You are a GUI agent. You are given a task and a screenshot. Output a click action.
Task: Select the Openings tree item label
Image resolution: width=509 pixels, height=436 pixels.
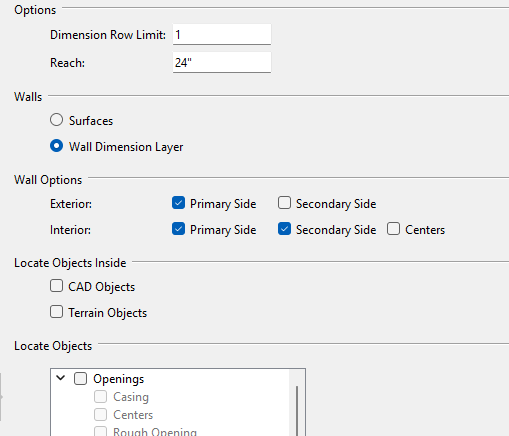pos(119,379)
